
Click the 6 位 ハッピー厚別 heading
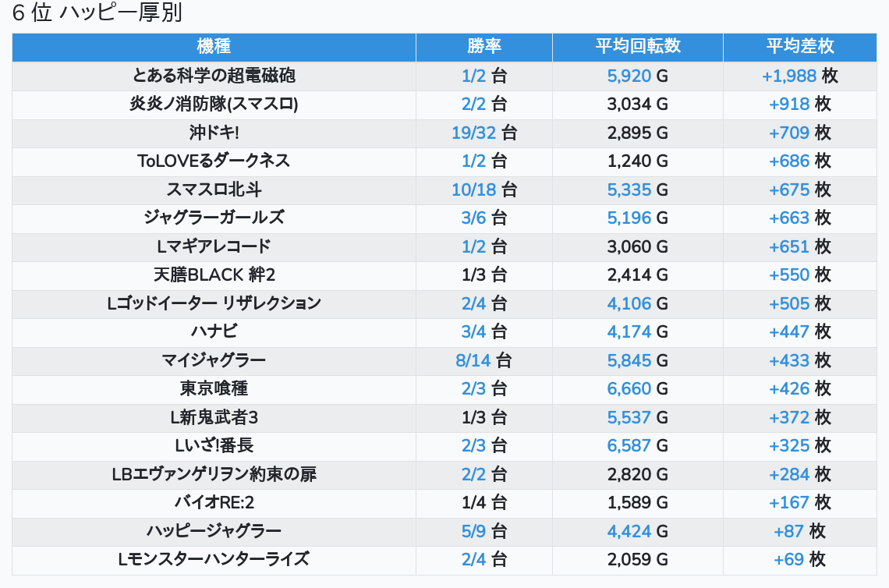coord(97,13)
